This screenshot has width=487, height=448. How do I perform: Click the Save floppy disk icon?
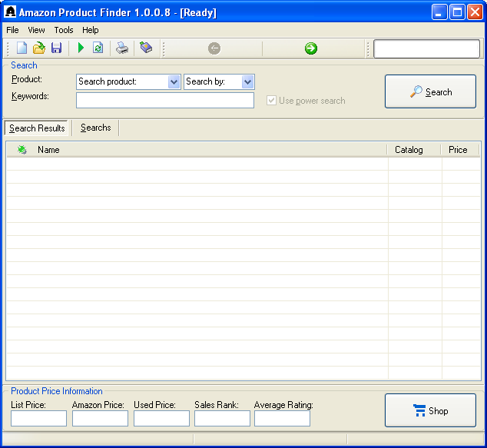pyautogui.click(x=56, y=48)
